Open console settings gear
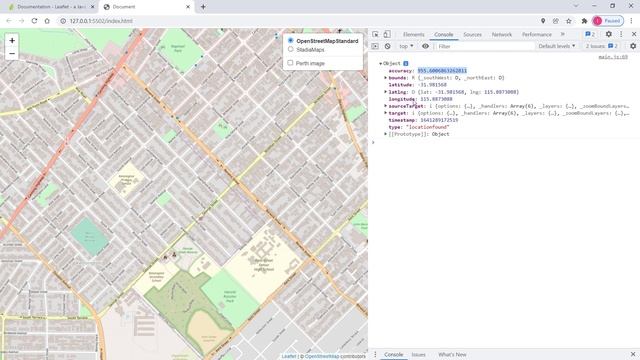 point(633,47)
